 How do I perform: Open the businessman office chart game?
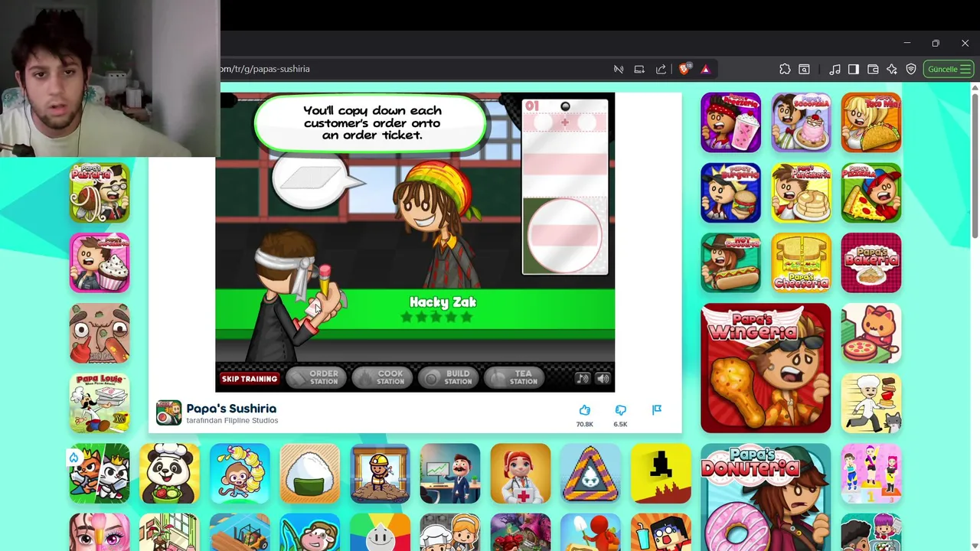tap(450, 474)
